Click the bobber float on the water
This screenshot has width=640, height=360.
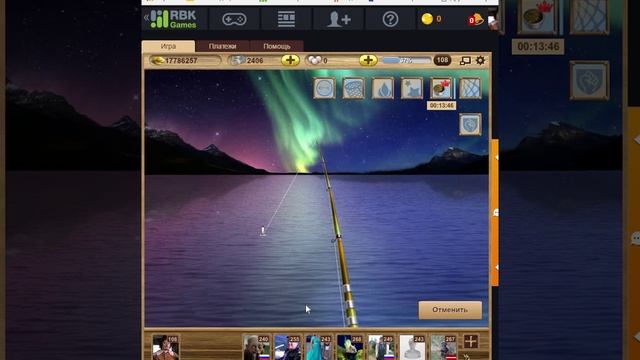[263, 231]
